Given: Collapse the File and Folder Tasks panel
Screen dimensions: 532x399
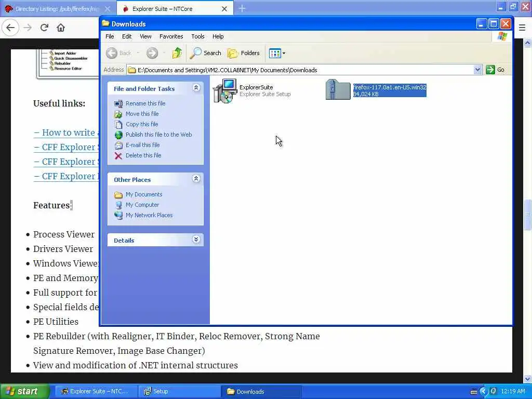Looking at the screenshot, I should (196, 88).
